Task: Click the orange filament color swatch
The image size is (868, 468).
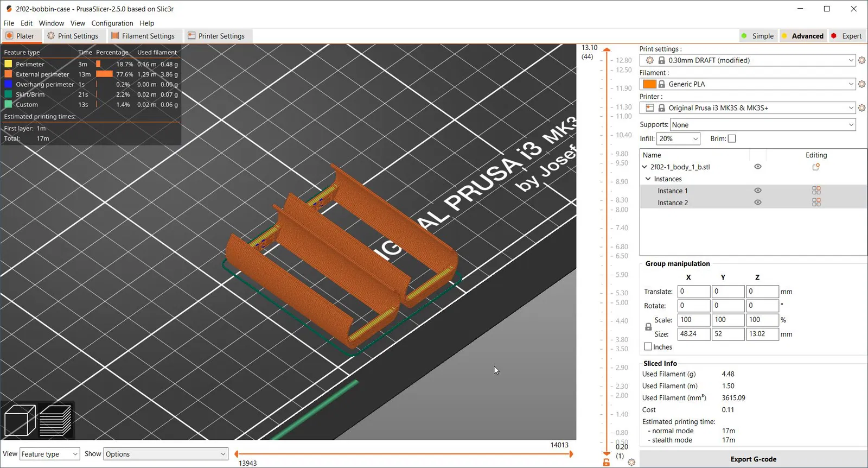Action: 649,84
